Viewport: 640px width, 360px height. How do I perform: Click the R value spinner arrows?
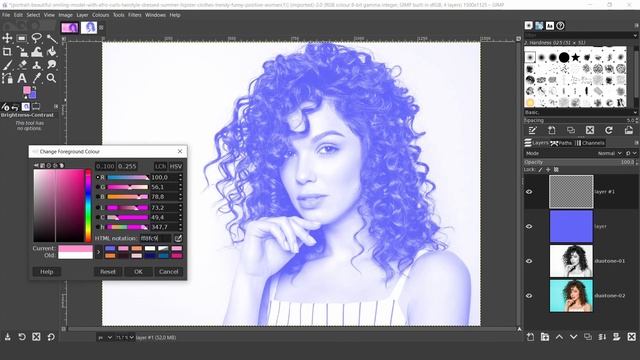(x=180, y=177)
